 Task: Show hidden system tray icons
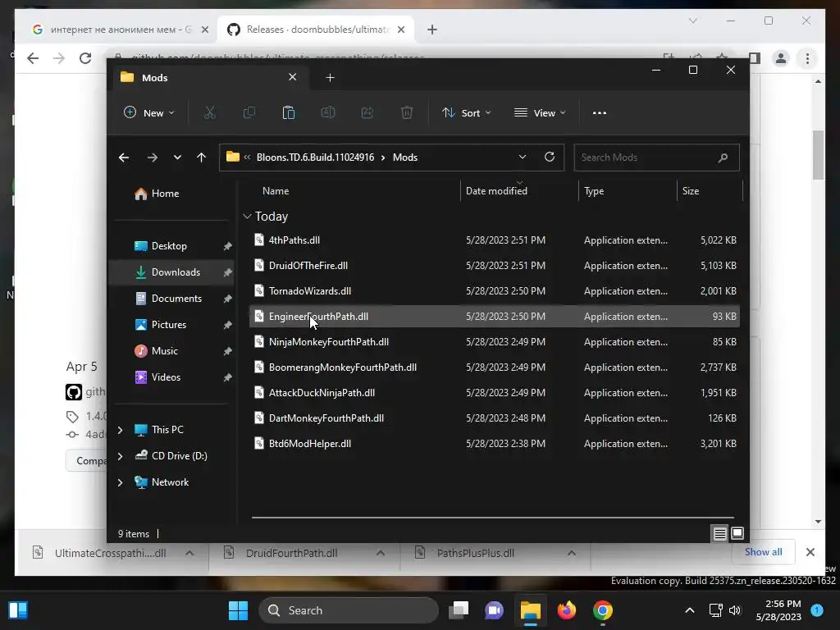coord(690,610)
